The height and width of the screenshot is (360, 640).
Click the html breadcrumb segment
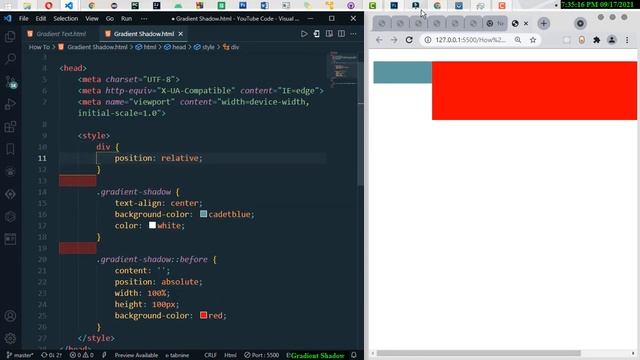[146, 47]
